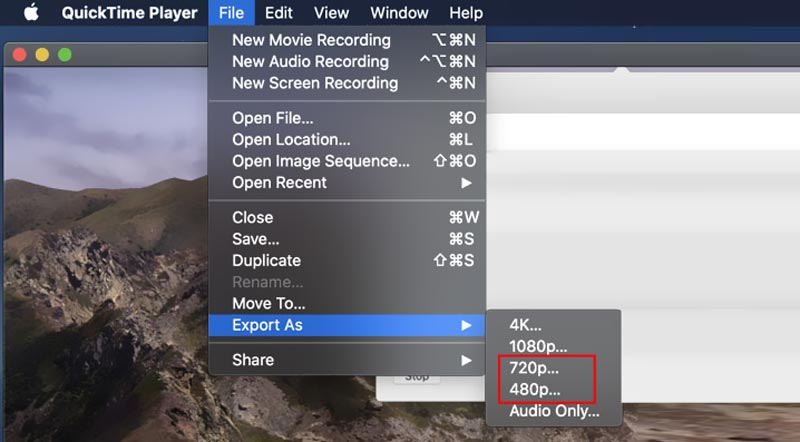The width and height of the screenshot is (800, 442).
Task: Click the yellow minimize window button
Action: (42, 55)
